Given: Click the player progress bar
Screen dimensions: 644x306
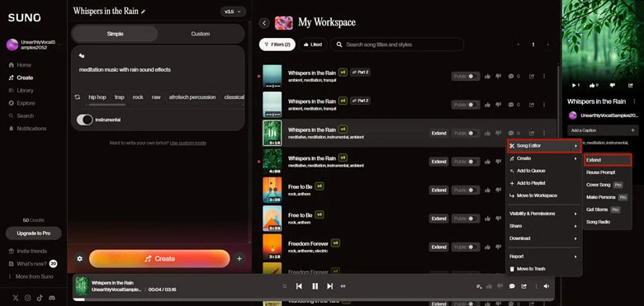Looking at the screenshot, I should coord(314,300).
